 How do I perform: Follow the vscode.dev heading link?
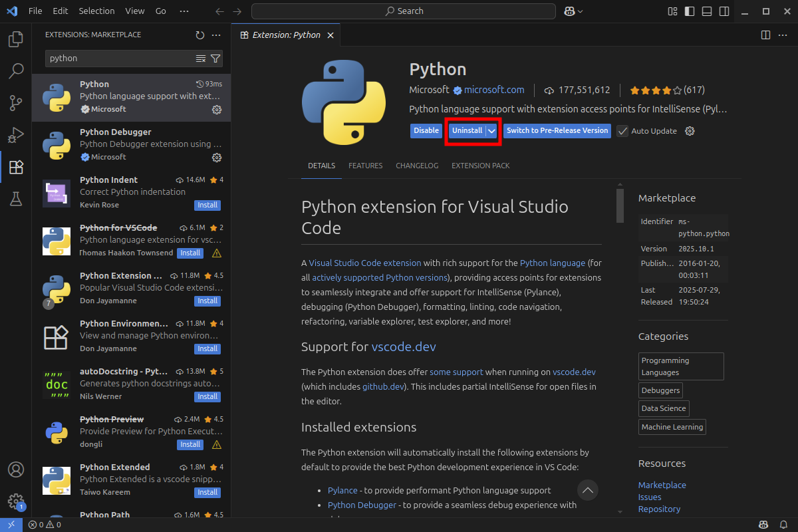404,346
